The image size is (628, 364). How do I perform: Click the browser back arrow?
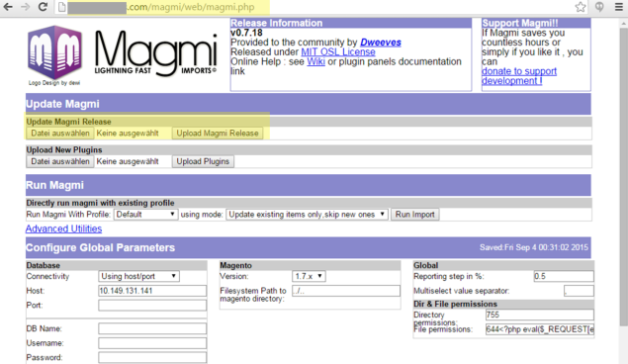coord(8,7)
